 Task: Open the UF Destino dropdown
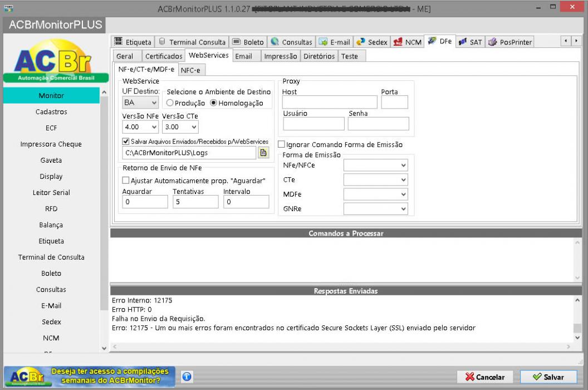coord(140,102)
